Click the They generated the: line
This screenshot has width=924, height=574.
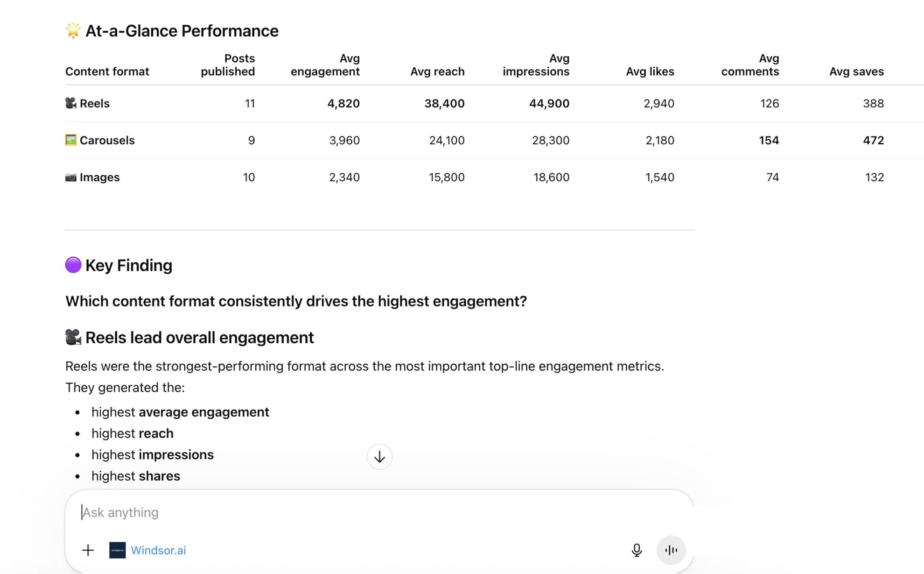(x=125, y=388)
